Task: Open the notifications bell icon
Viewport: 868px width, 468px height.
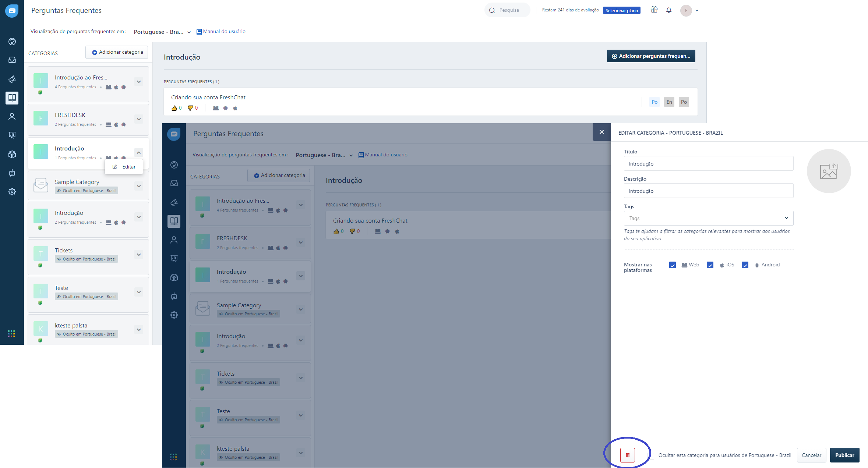Action: click(668, 10)
